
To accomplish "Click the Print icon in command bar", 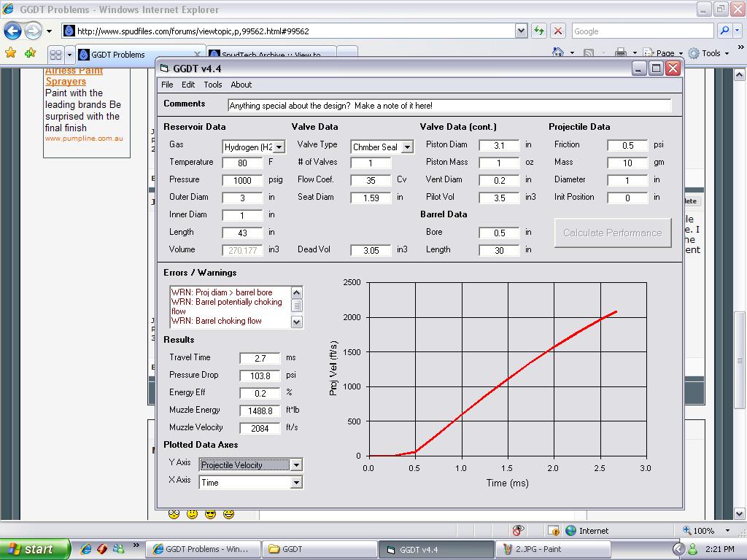I will pyautogui.click(x=620, y=53).
